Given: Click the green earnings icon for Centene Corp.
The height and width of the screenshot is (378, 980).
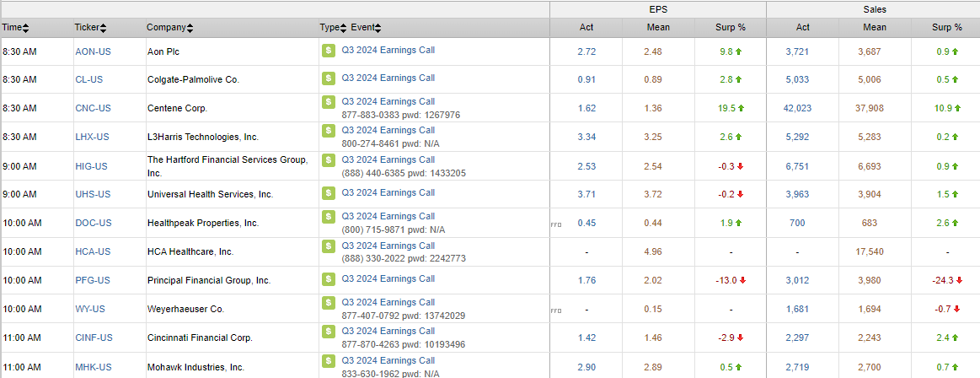Looking at the screenshot, I should (328, 102).
